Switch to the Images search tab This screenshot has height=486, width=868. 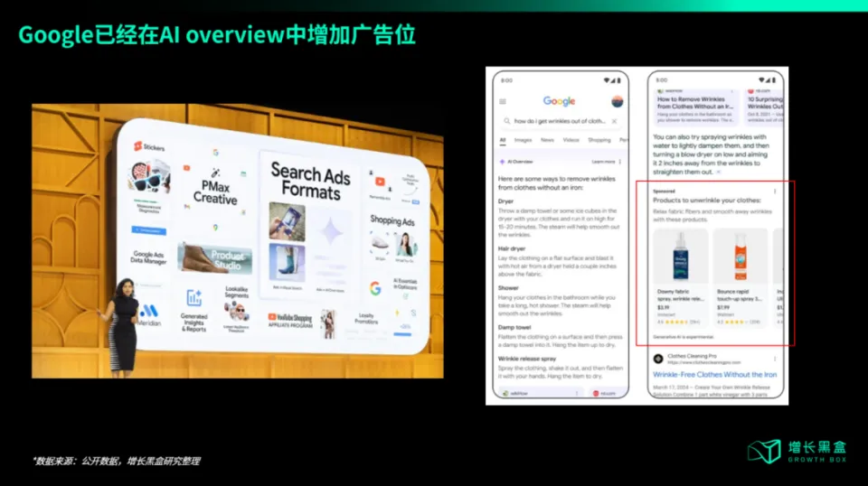(x=523, y=141)
